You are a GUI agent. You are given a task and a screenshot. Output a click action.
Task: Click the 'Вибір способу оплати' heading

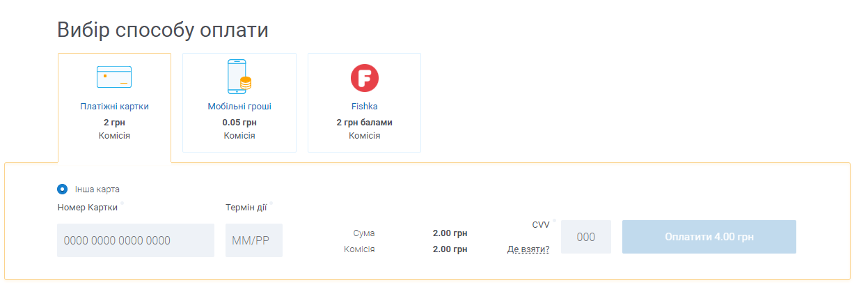pyautogui.click(x=163, y=30)
